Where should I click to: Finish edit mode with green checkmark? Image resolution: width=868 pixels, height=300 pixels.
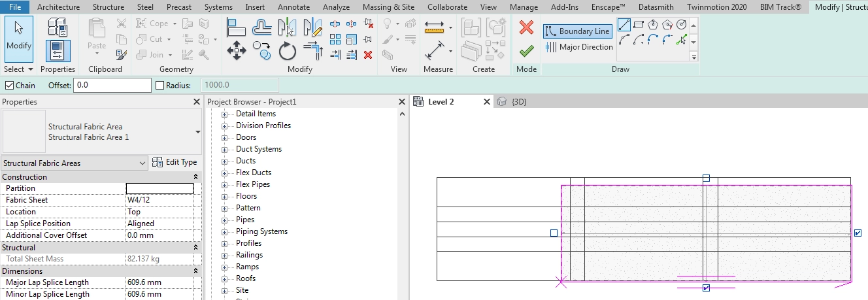coord(526,50)
